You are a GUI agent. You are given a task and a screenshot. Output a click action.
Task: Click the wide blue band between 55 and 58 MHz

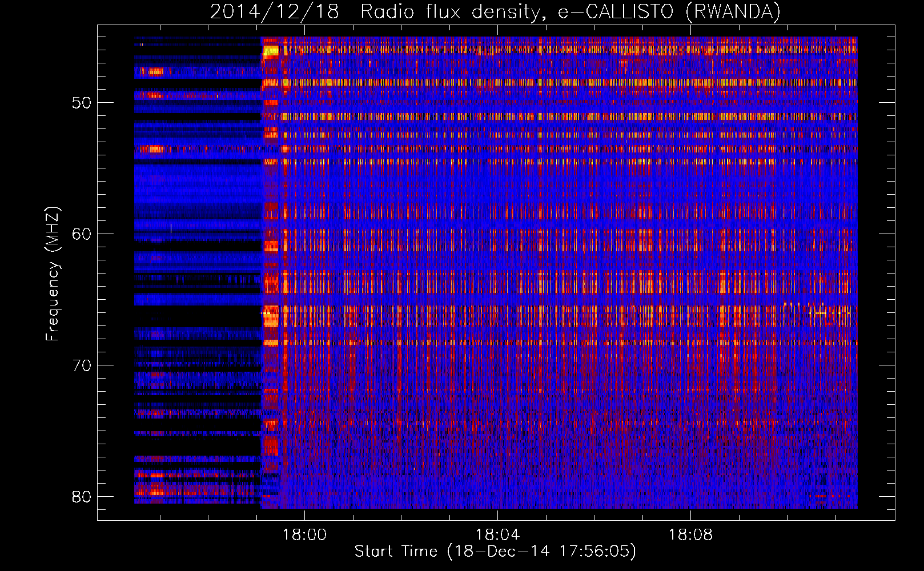[197, 183]
